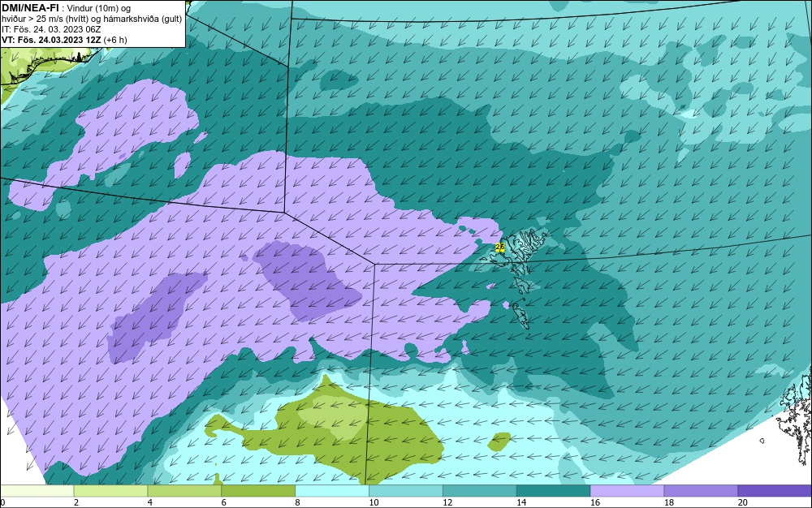The height and width of the screenshot is (508, 812).
Task: Click the 4–6 m/s green legend swatch
Action: pos(184,490)
